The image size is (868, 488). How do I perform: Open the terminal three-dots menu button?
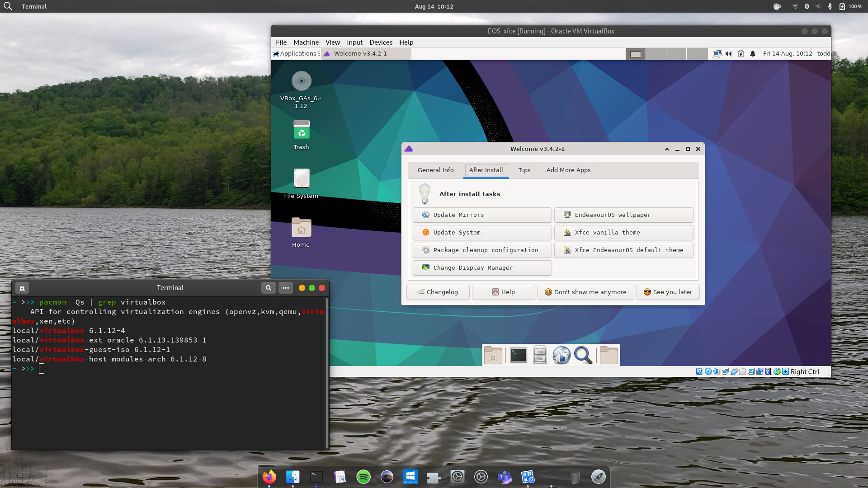286,288
